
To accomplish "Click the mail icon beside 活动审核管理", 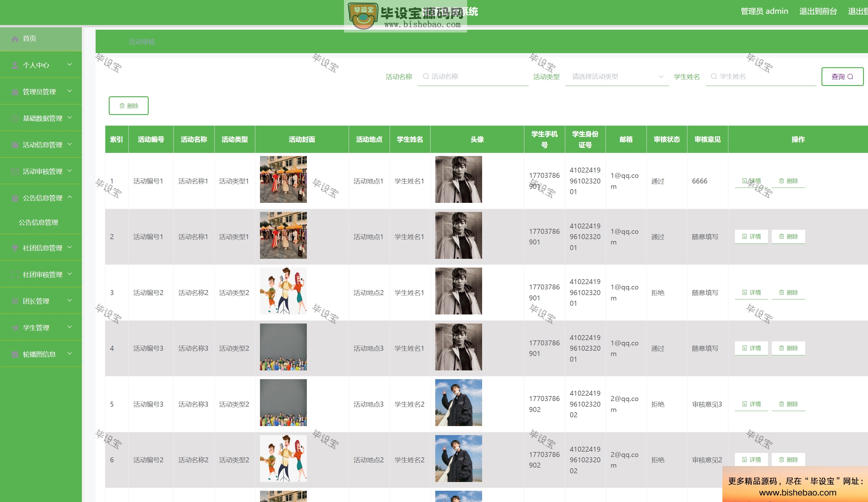I will [15, 171].
